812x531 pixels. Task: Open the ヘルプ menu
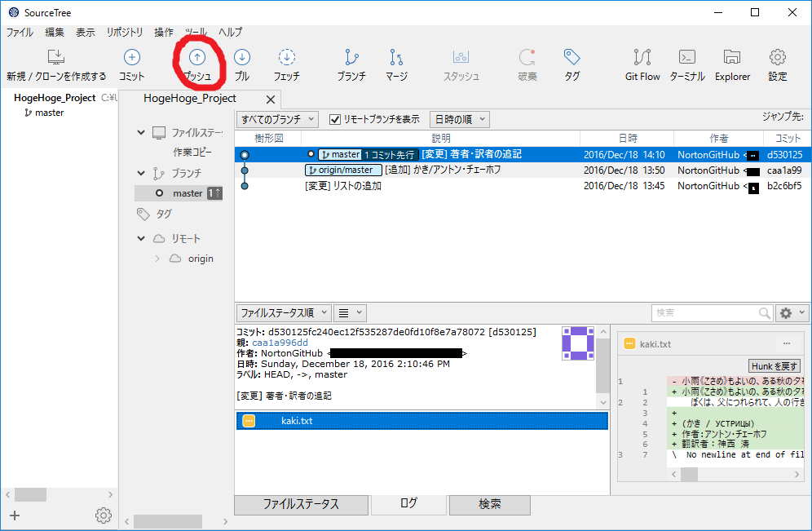[x=230, y=32]
